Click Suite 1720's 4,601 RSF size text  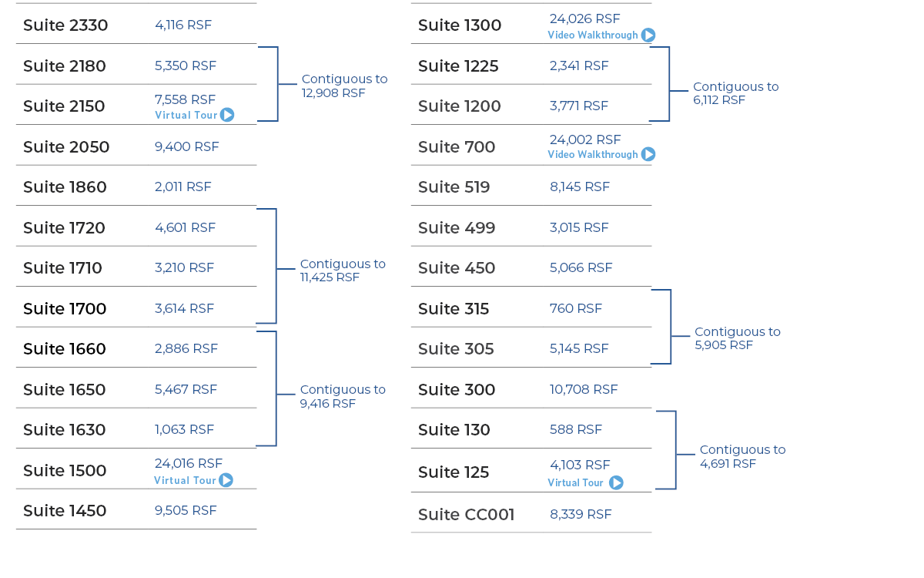(x=185, y=227)
